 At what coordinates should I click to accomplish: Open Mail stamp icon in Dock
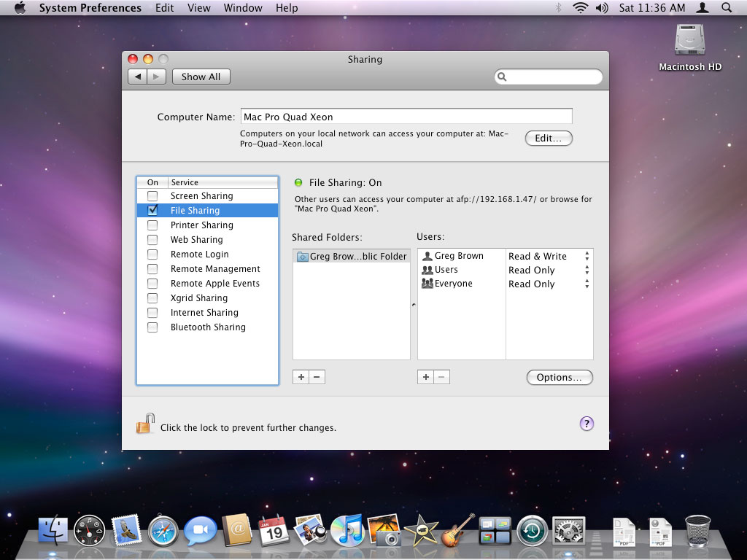[125, 529]
